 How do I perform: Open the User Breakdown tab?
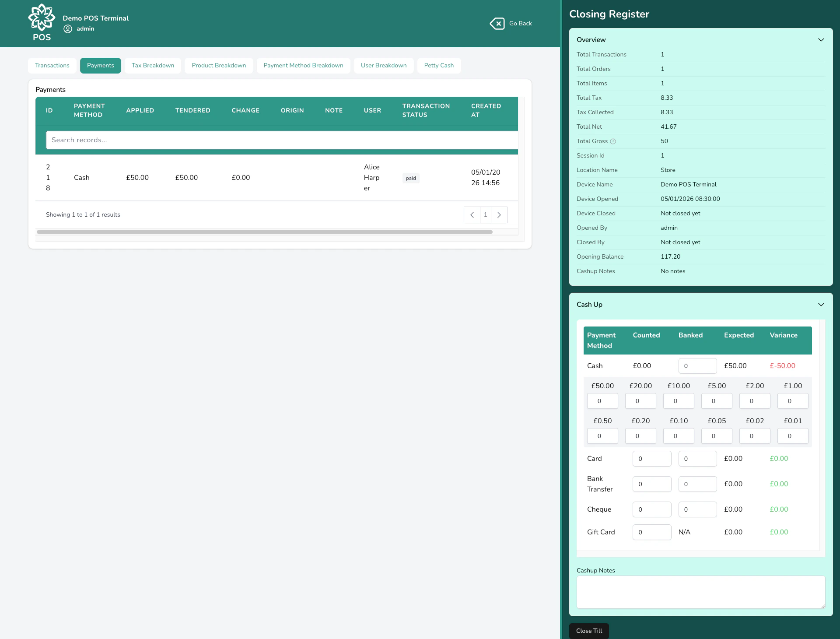pyautogui.click(x=384, y=65)
